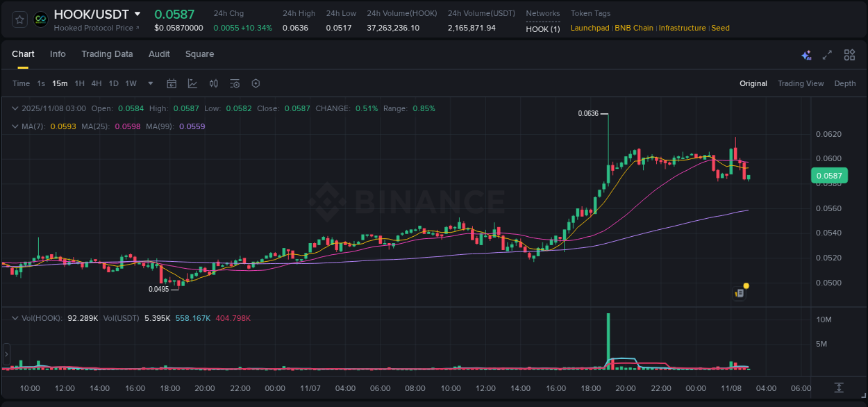This screenshot has width=868, height=407.
Task: Collapse the moving averages row
Action: coord(15,126)
